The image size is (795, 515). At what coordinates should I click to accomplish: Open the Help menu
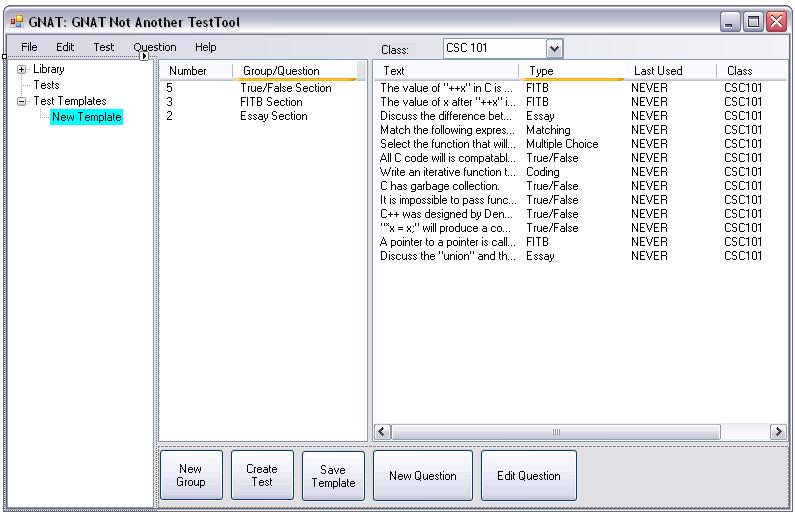pyautogui.click(x=206, y=47)
